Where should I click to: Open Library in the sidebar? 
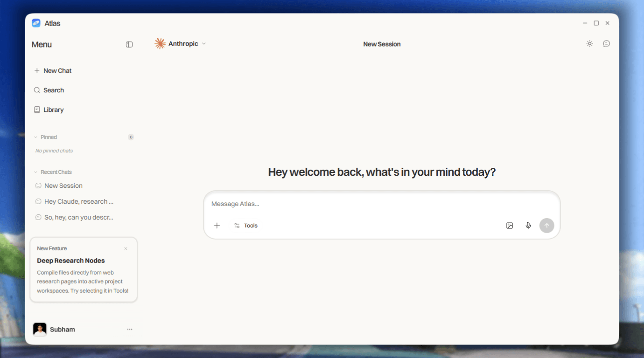(x=49, y=110)
